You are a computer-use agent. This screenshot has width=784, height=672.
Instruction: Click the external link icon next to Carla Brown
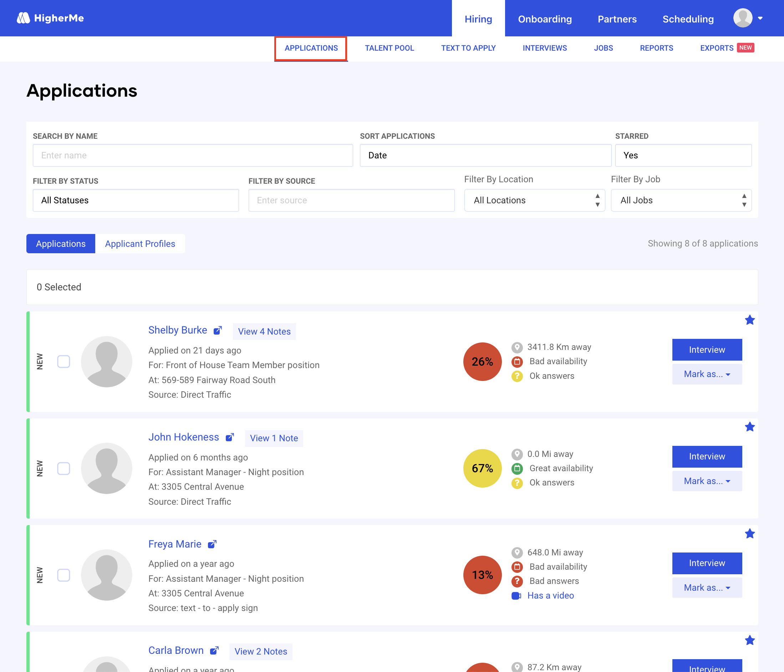click(214, 651)
